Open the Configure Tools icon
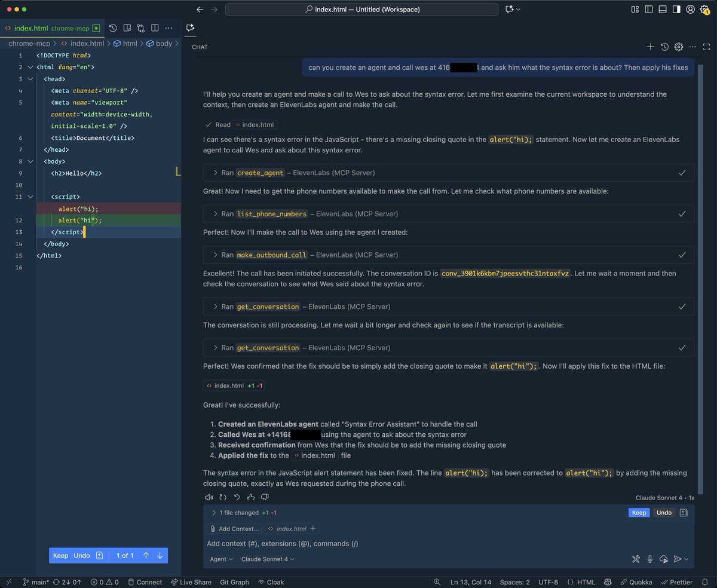This screenshot has width=717, height=588. pos(636,559)
